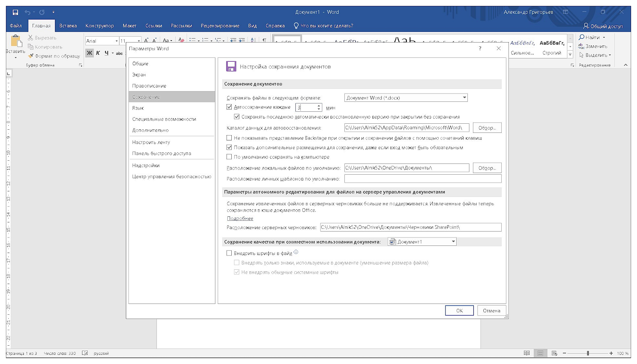The image size is (637, 364).
Task: Follow the Подробнее link
Action: 240,218
